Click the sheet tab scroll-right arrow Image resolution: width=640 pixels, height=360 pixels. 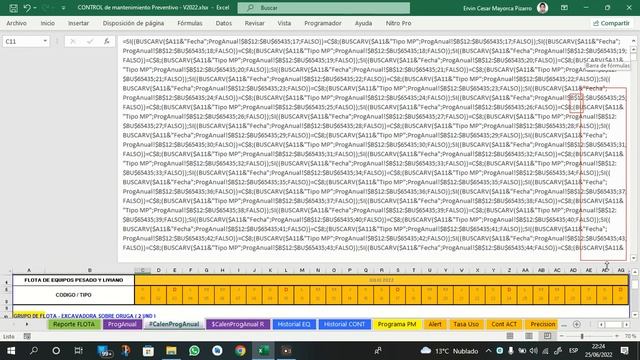[27, 324]
